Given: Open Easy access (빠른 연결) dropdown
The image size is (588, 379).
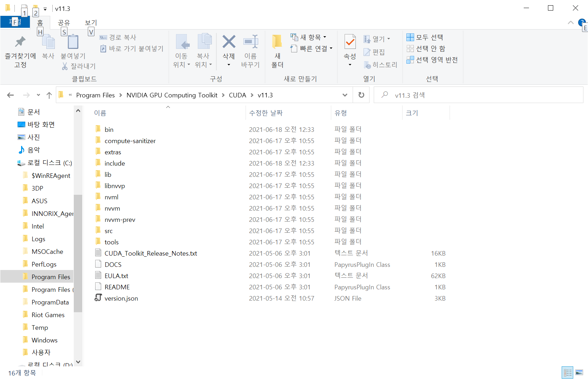Looking at the screenshot, I should click(312, 49).
